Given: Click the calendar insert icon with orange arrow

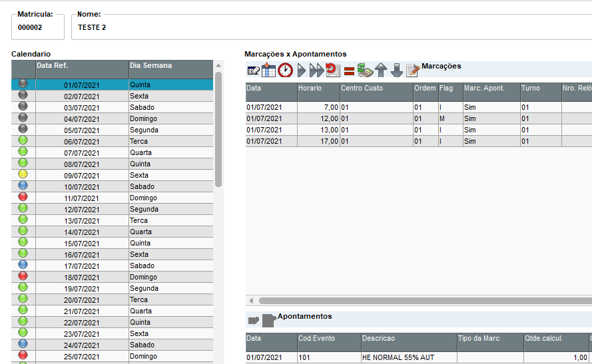Looking at the screenshot, I should 268,70.
